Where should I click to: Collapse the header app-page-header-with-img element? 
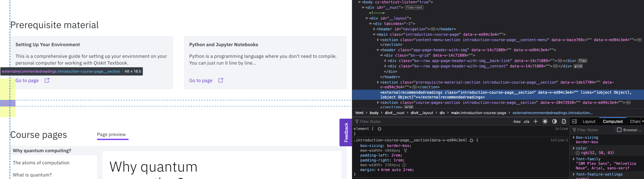tap(378, 50)
